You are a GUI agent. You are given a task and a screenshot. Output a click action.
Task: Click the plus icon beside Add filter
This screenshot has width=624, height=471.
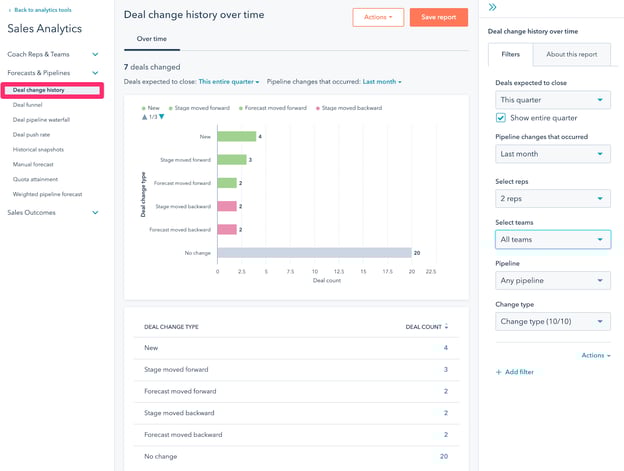click(x=499, y=372)
